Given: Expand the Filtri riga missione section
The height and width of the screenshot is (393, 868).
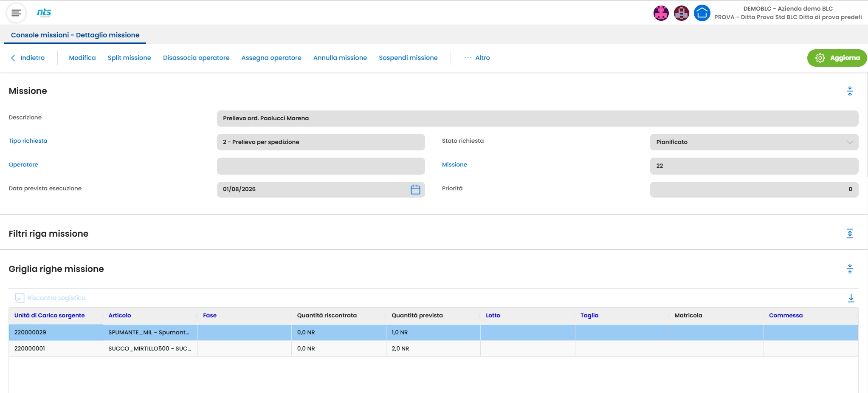Looking at the screenshot, I should coord(850,234).
